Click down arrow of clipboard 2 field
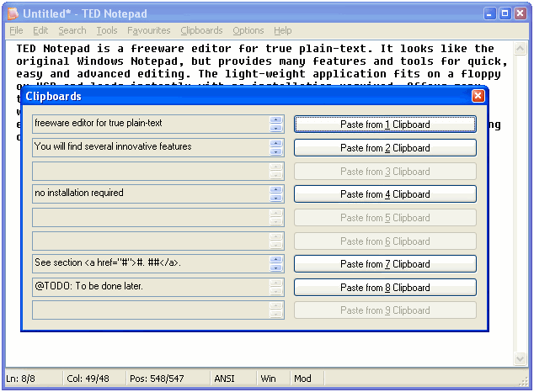The width and height of the screenshot is (534, 392). 276,151
